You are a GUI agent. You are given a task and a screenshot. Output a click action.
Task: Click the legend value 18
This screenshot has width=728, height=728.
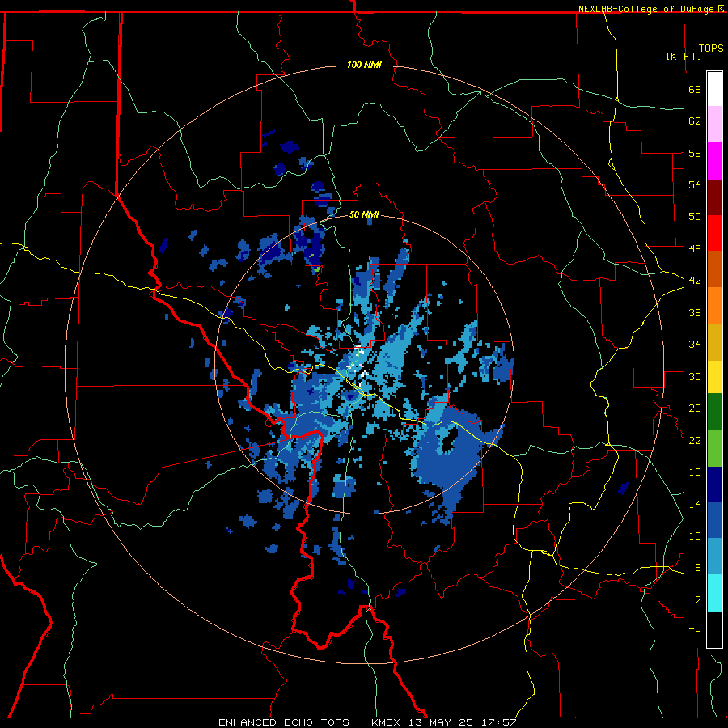[x=695, y=472]
